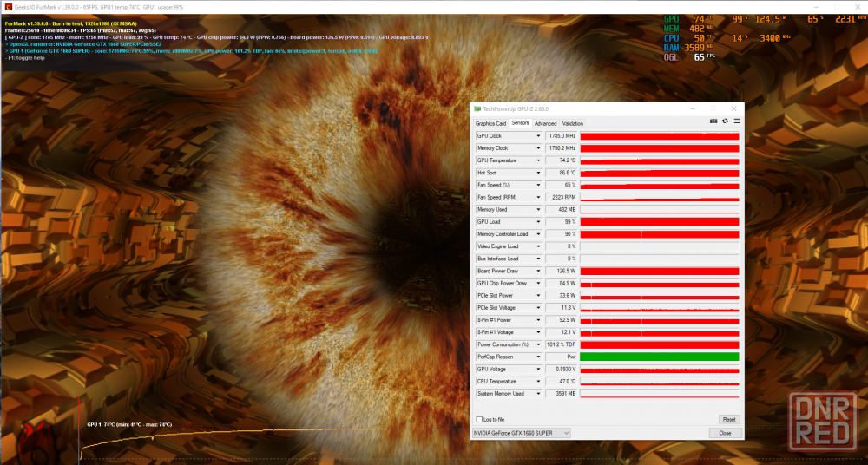The height and width of the screenshot is (465, 868).
Task: Open the Memory Controller Load dropdown
Action: point(537,234)
